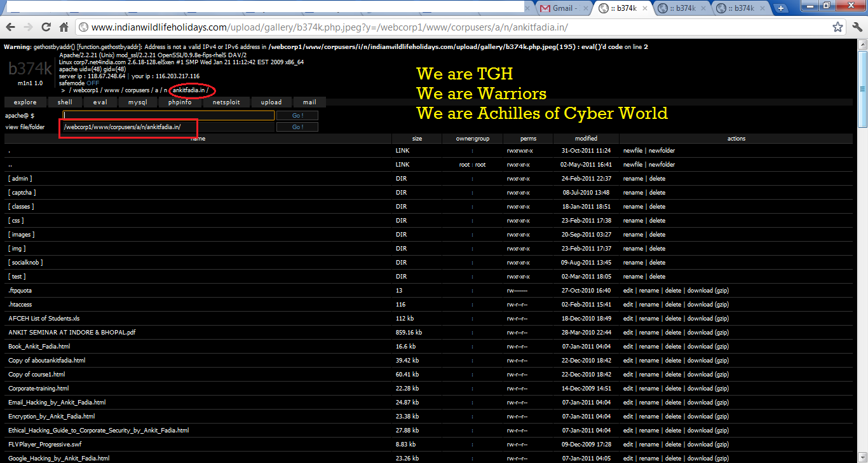Open the [ images ] directory link
868x463 pixels.
20,235
